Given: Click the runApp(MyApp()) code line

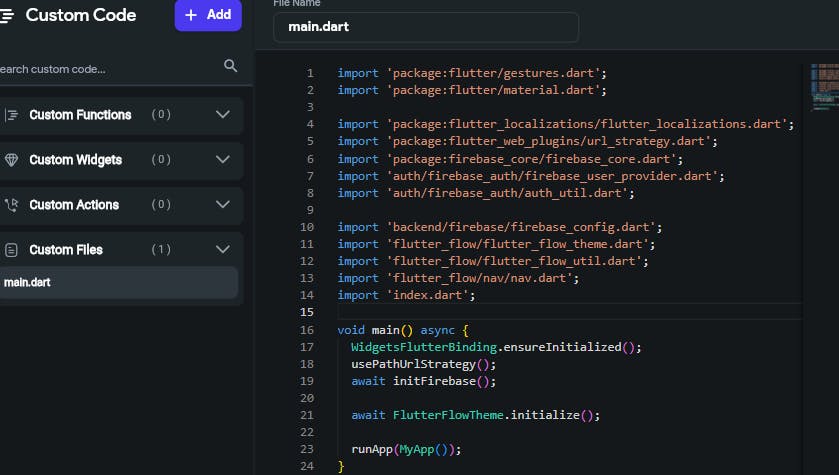Looking at the screenshot, I should 406,450.
